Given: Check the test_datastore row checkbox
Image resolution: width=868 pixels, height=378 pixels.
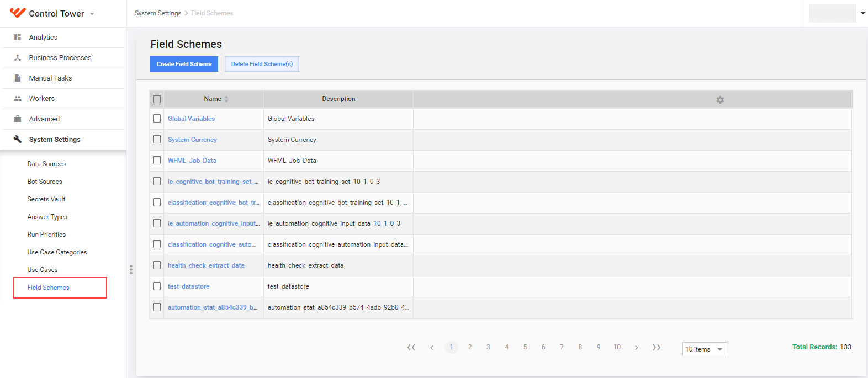Looking at the screenshot, I should coord(157,286).
